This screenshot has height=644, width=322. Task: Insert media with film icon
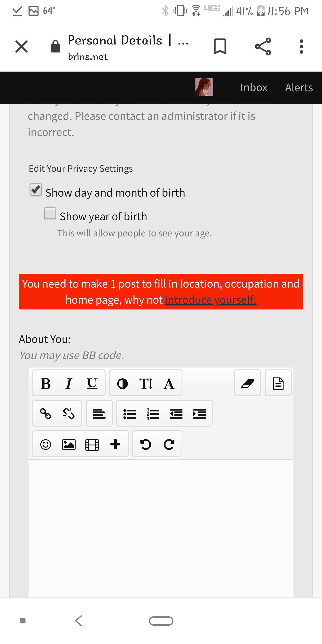point(92,444)
